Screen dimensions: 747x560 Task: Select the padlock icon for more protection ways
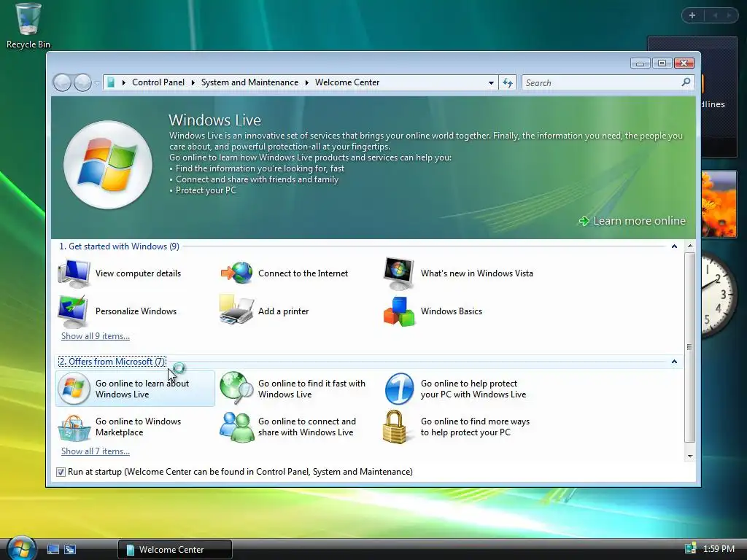click(x=395, y=427)
